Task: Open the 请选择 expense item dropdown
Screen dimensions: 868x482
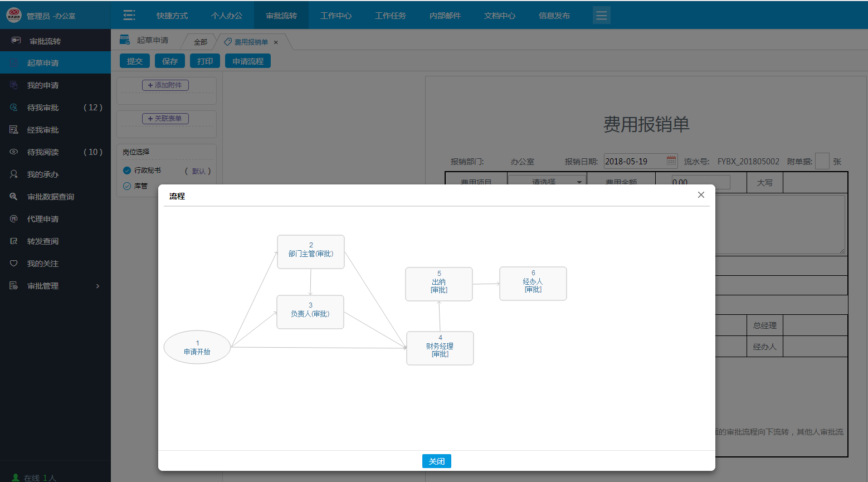Action: [x=548, y=182]
